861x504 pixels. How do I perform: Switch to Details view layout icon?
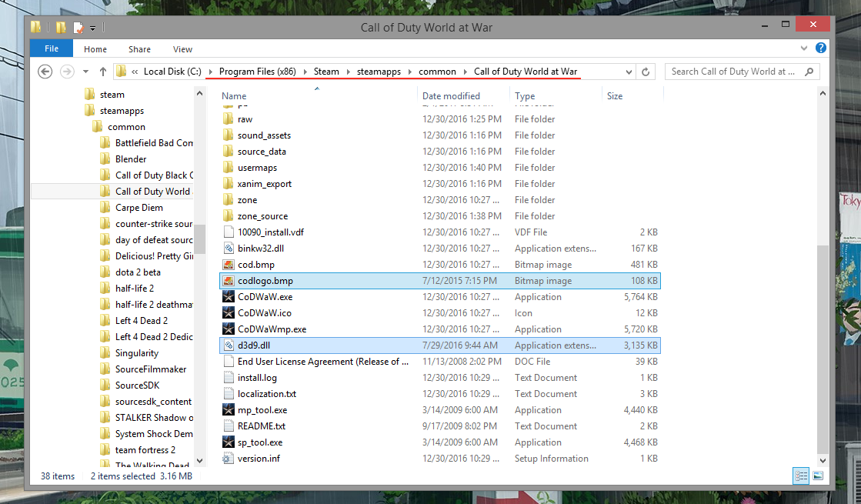click(x=801, y=476)
